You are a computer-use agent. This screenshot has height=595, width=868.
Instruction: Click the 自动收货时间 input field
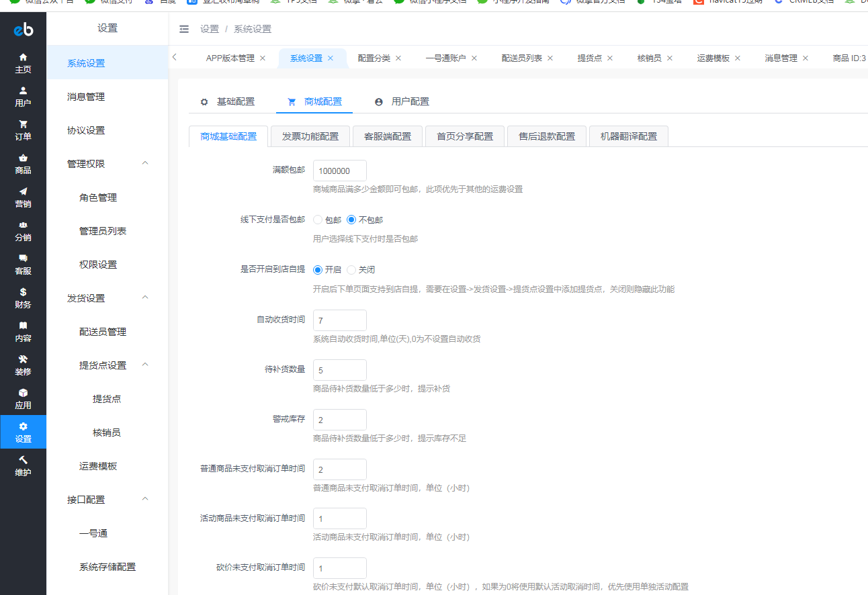[x=340, y=320]
